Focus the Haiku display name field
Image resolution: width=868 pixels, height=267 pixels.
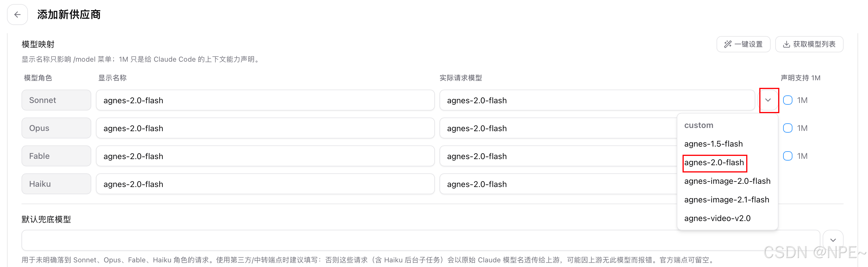point(265,184)
